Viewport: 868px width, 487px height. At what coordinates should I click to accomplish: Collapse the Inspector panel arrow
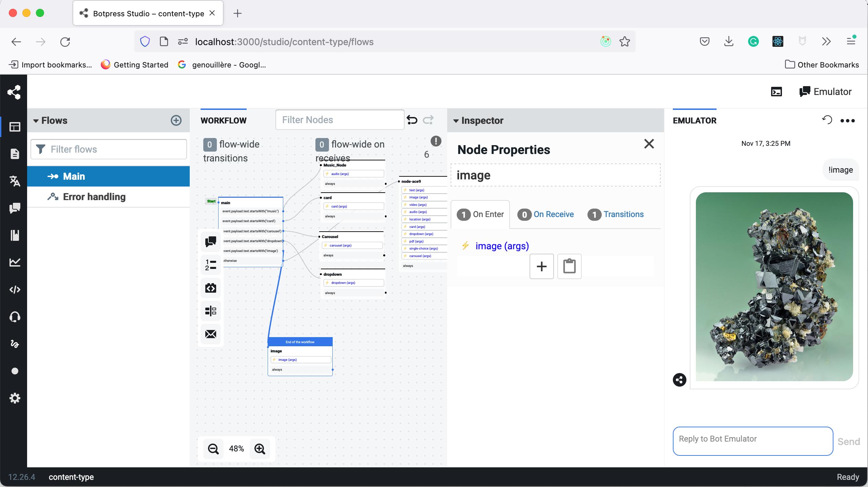(456, 121)
